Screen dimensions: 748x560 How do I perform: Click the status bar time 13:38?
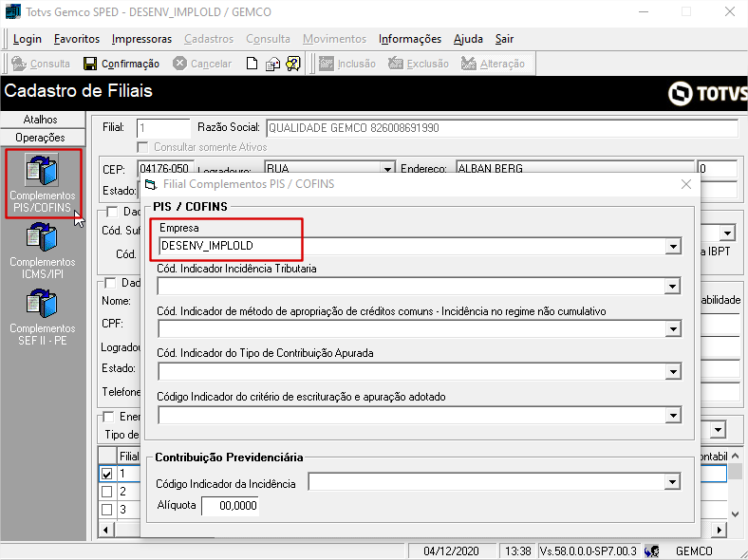coord(518,551)
